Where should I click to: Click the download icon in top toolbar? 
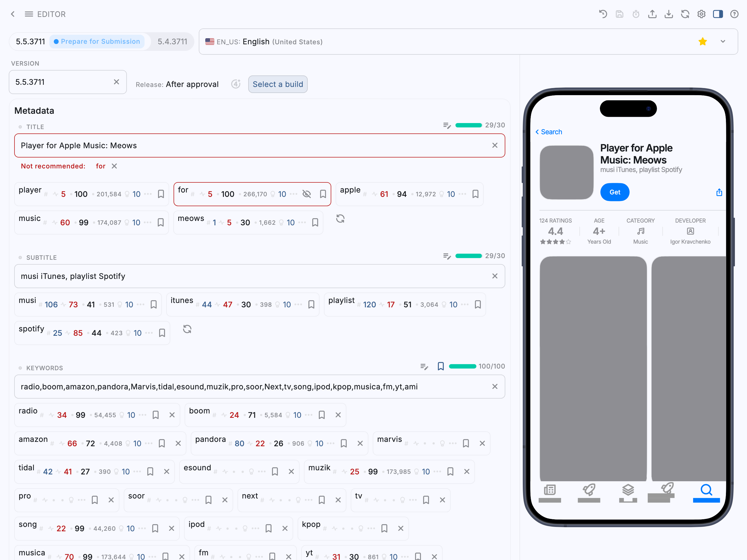(x=669, y=14)
